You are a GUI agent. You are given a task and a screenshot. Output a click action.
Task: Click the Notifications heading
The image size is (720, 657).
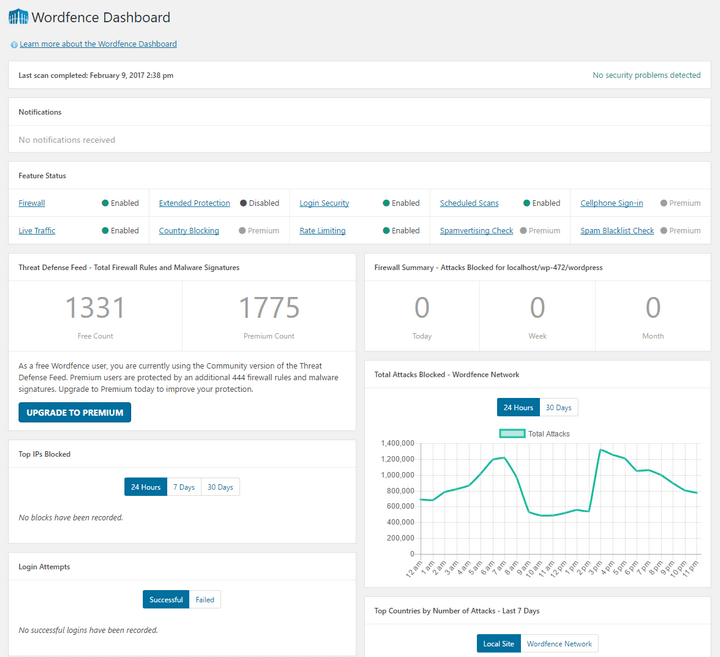point(40,112)
